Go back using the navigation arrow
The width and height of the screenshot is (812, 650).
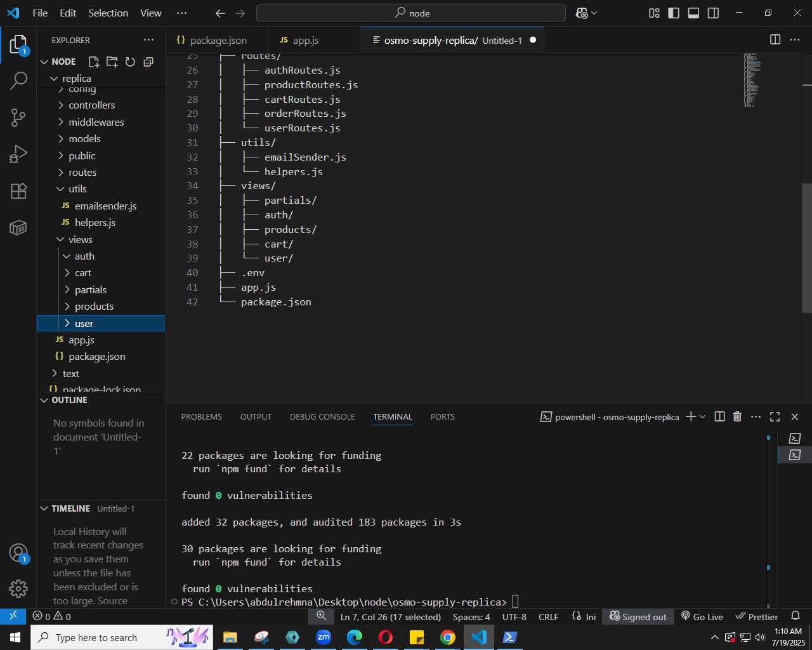pos(220,13)
